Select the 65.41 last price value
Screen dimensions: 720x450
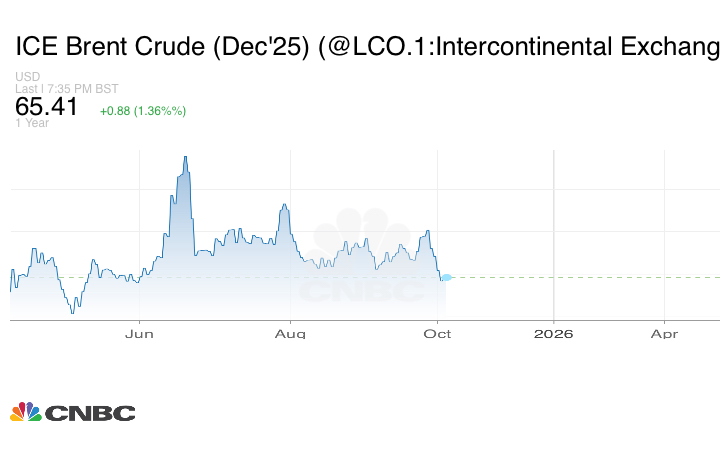click(47, 107)
